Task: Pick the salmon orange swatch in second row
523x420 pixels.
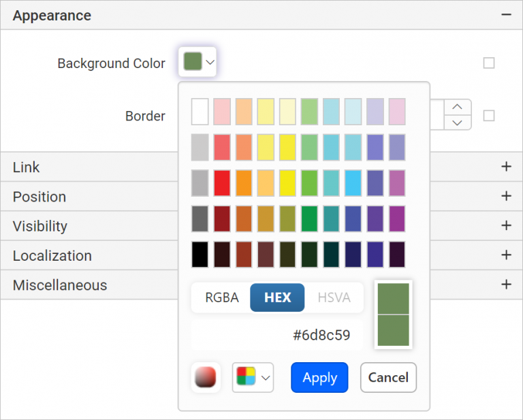Action: pos(244,147)
